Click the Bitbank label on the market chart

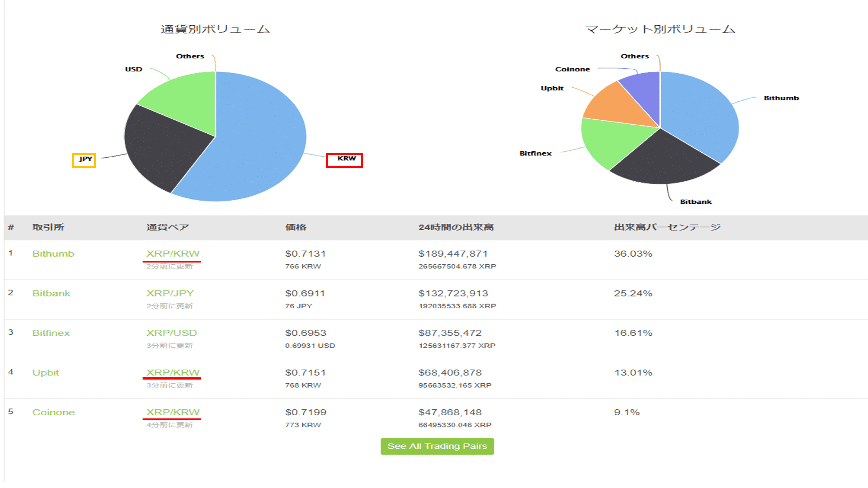point(696,202)
